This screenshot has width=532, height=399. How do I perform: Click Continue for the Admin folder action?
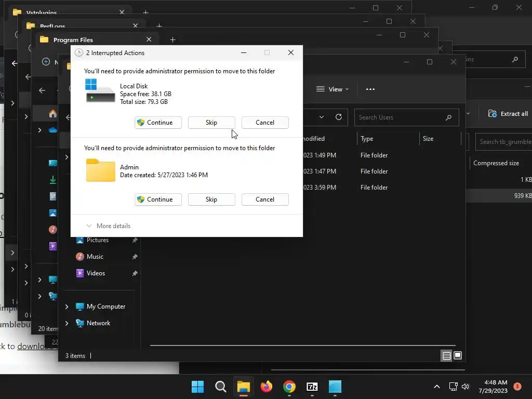pos(158,199)
